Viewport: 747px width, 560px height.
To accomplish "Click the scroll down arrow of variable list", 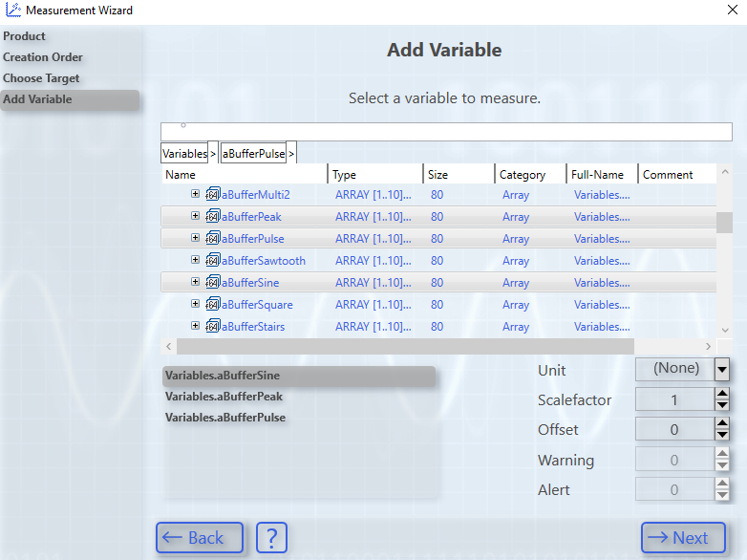I will [x=725, y=330].
